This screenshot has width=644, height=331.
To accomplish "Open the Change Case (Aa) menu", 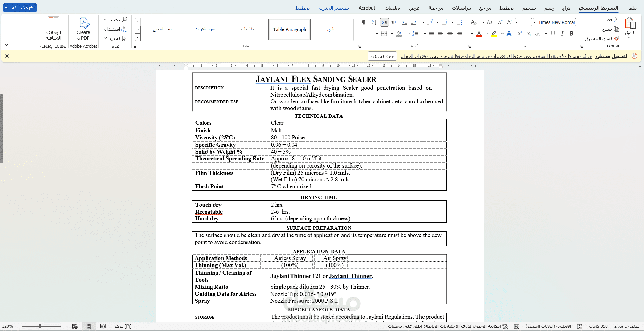I will pyautogui.click(x=488, y=22).
